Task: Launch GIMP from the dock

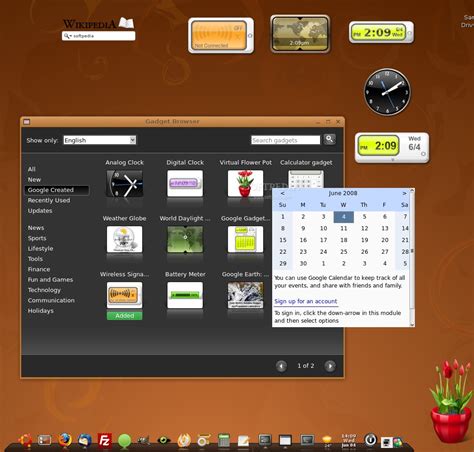Action: (144, 441)
